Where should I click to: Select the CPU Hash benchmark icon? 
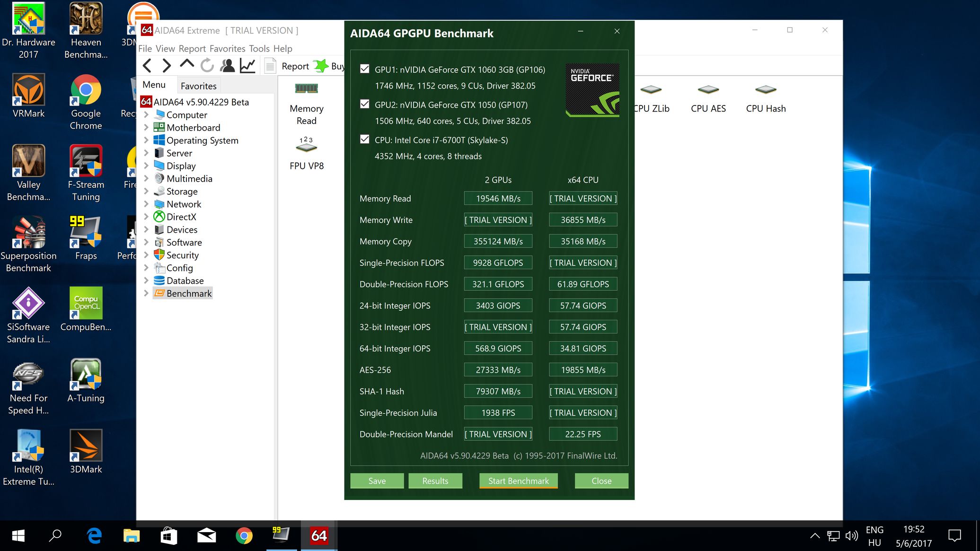point(766,99)
